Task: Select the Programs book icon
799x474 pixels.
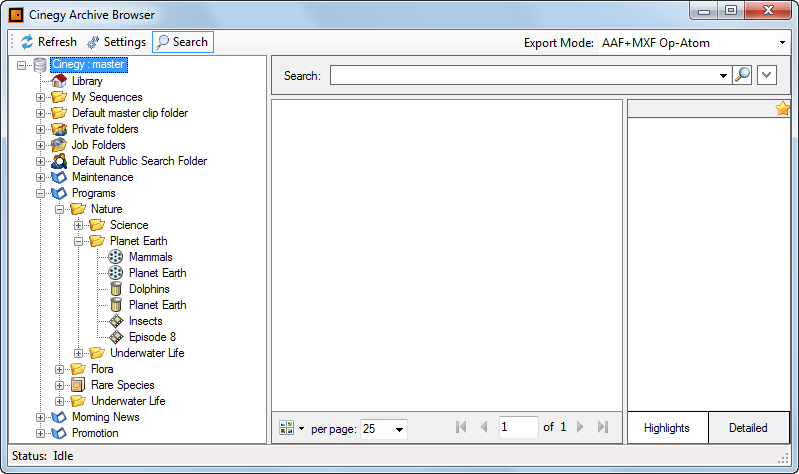Action: pyautogui.click(x=59, y=193)
